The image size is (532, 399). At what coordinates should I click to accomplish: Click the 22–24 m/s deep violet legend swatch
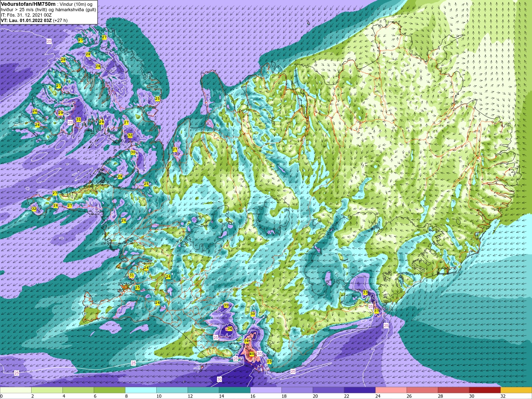[360, 390]
